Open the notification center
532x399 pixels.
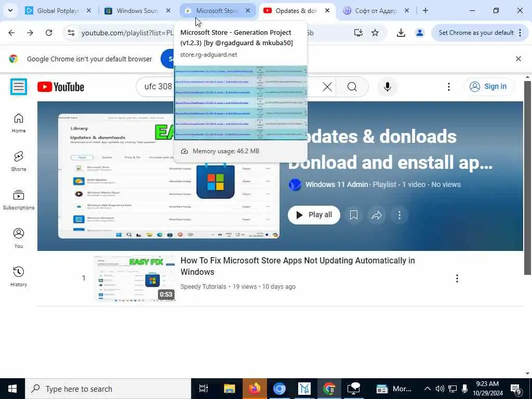coord(516,389)
